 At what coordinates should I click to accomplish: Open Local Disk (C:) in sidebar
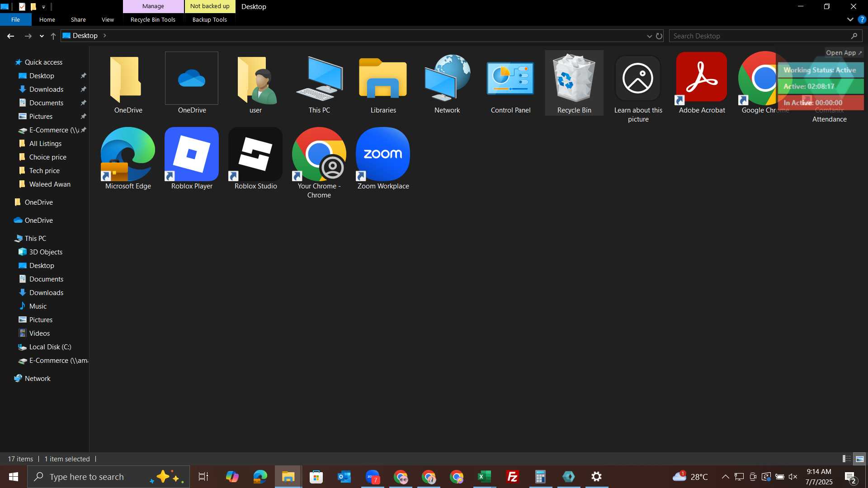coord(50,347)
